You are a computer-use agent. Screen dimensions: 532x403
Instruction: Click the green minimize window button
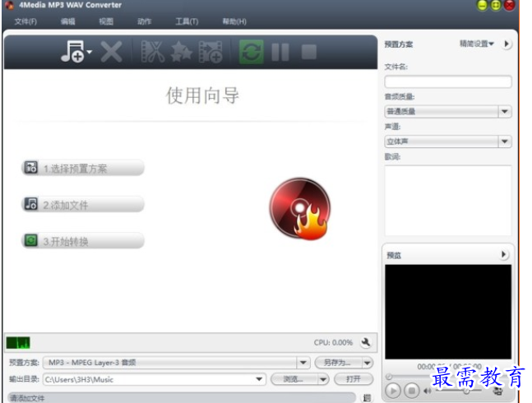482,5
